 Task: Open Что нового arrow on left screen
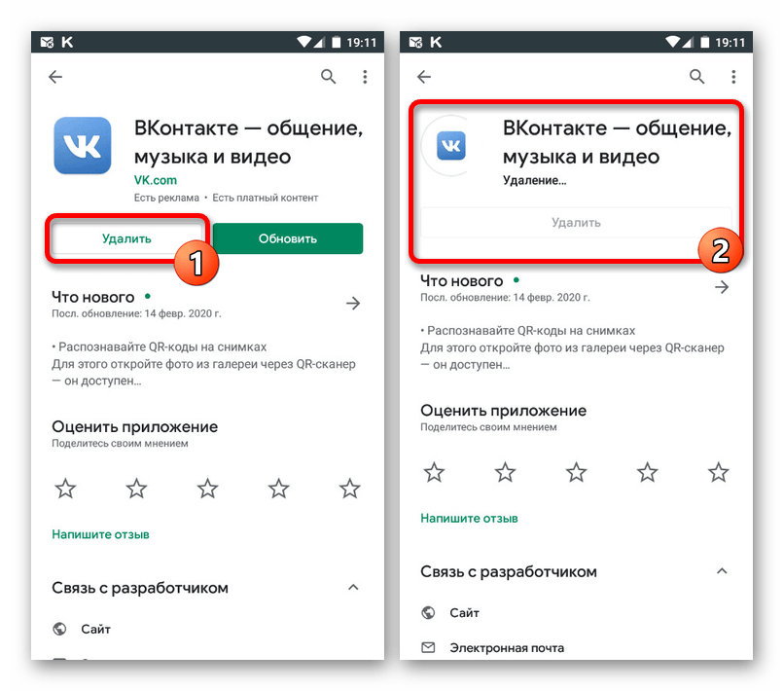pos(353,303)
